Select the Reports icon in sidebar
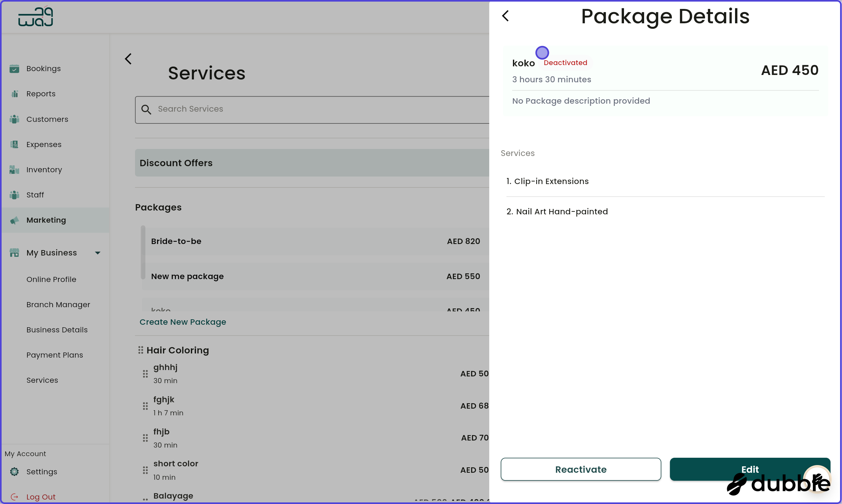 [x=15, y=94]
